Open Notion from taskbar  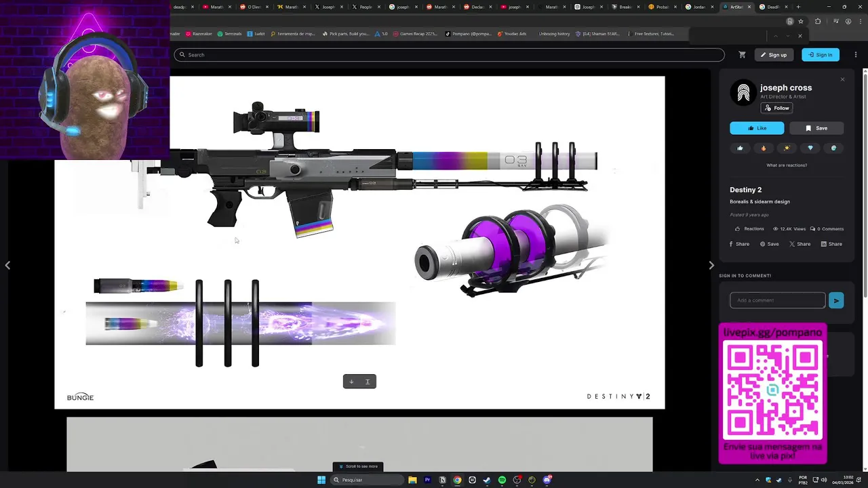pyautogui.click(x=442, y=480)
